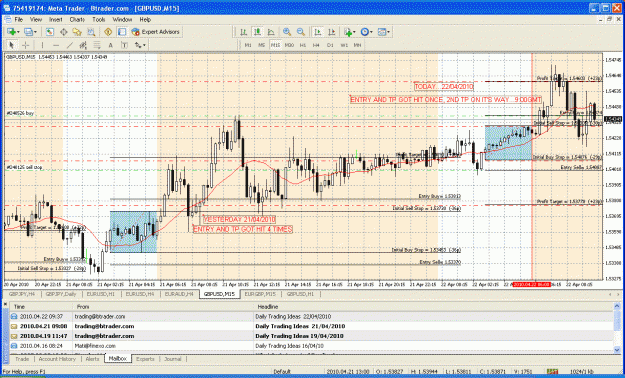Select the arrows drawing tool
This screenshot has height=378, width=625.
(x=138, y=45)
